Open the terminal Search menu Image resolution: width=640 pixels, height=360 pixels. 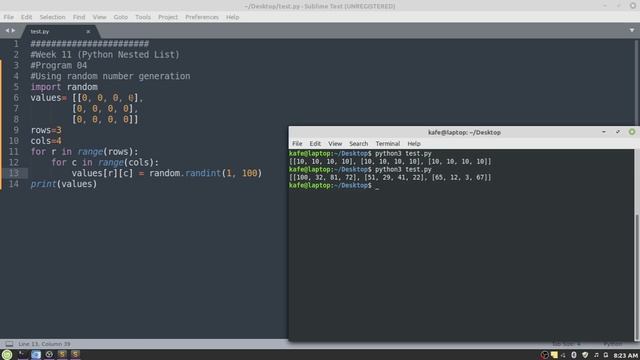point(359,144)
